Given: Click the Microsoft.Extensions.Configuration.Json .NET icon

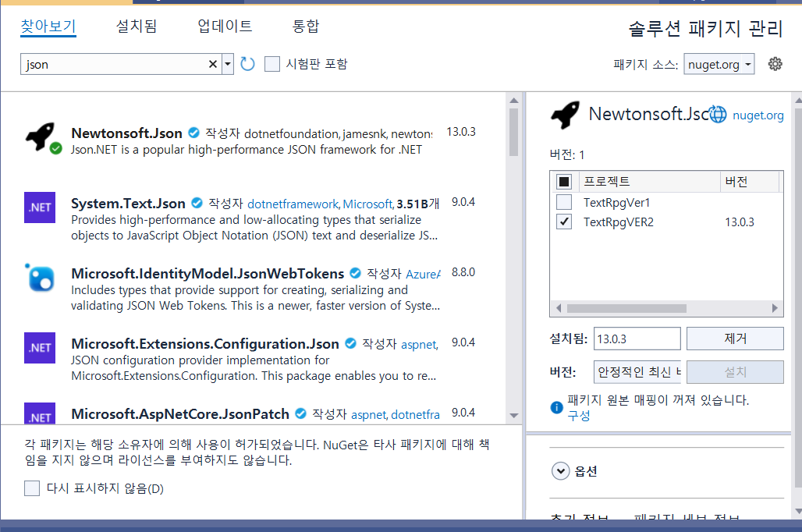Looking at the screenshot, I should pos(40,348).
